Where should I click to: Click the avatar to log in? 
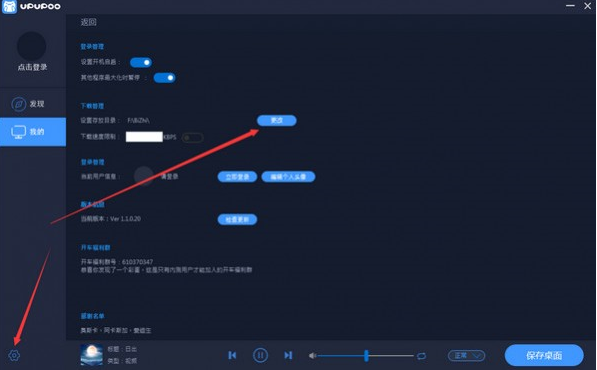point(32,46)
